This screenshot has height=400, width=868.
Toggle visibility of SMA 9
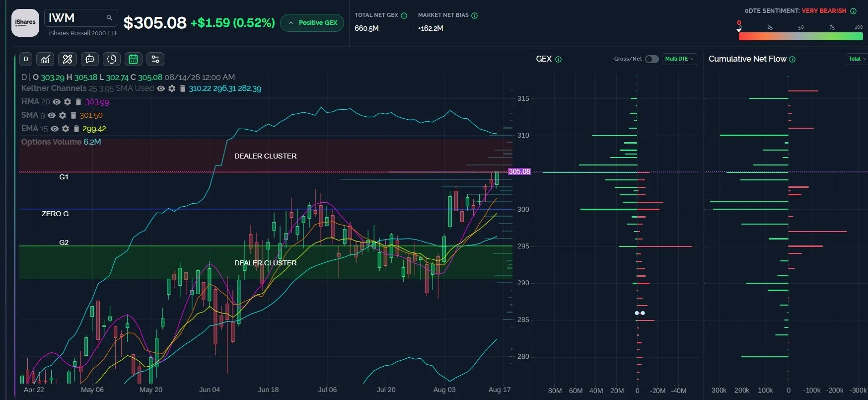(52, 115)
